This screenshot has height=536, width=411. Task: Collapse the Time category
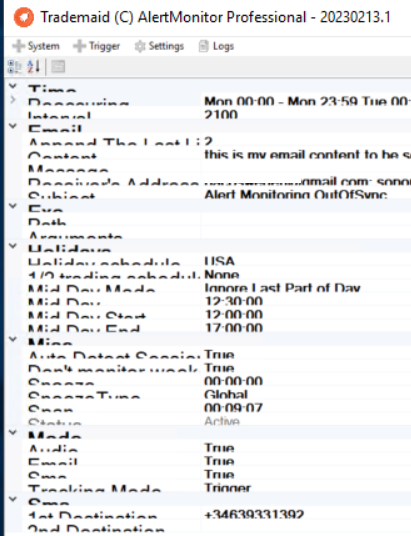tap(13, 86)
